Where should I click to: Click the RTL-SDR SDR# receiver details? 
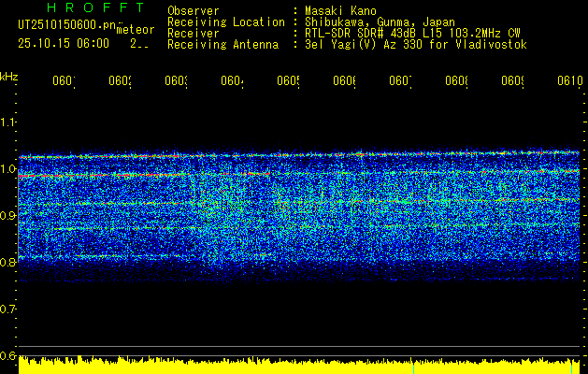point(412,34)
